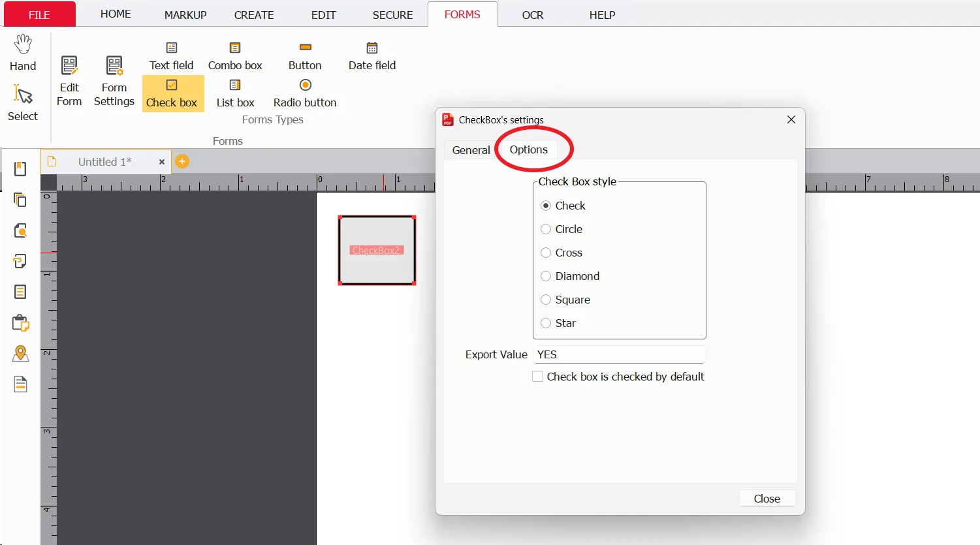Close the CheckBox's settings dialog with X
The height and width of the screenshot is (545, 980).
coord(791,119)
